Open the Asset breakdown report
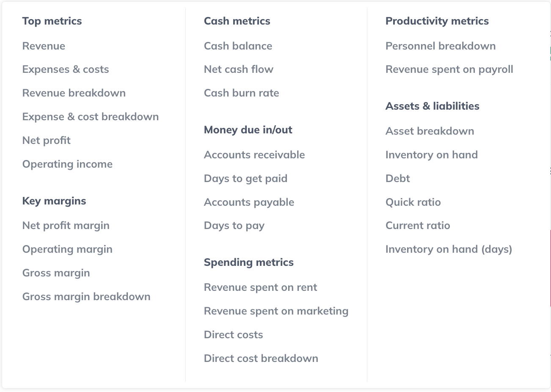 [430, 131]
